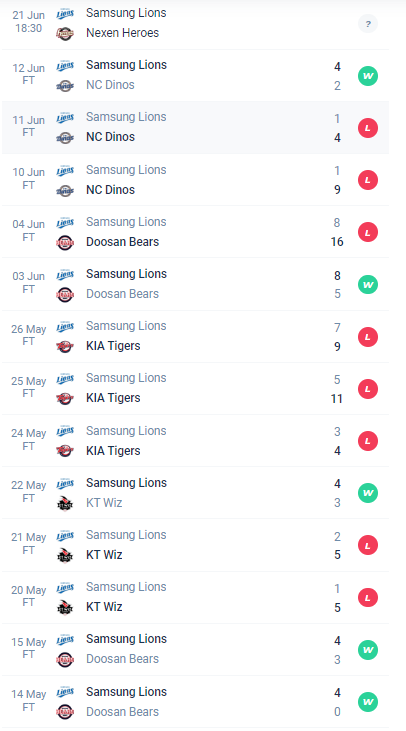Open Doosan Bears link in 04 Jun match
This screenshot has width=406, height=731.
click(123, 242)
